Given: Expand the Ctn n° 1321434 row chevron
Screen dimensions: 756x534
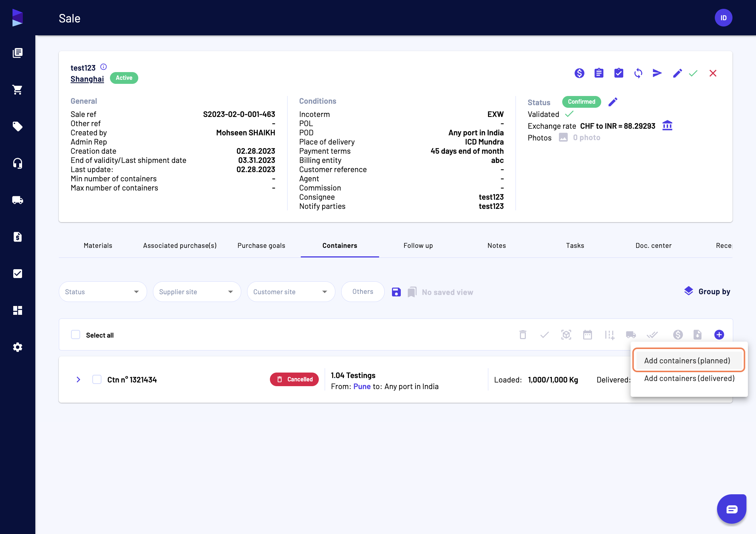Looking at the screenshot, I should 78,380.
